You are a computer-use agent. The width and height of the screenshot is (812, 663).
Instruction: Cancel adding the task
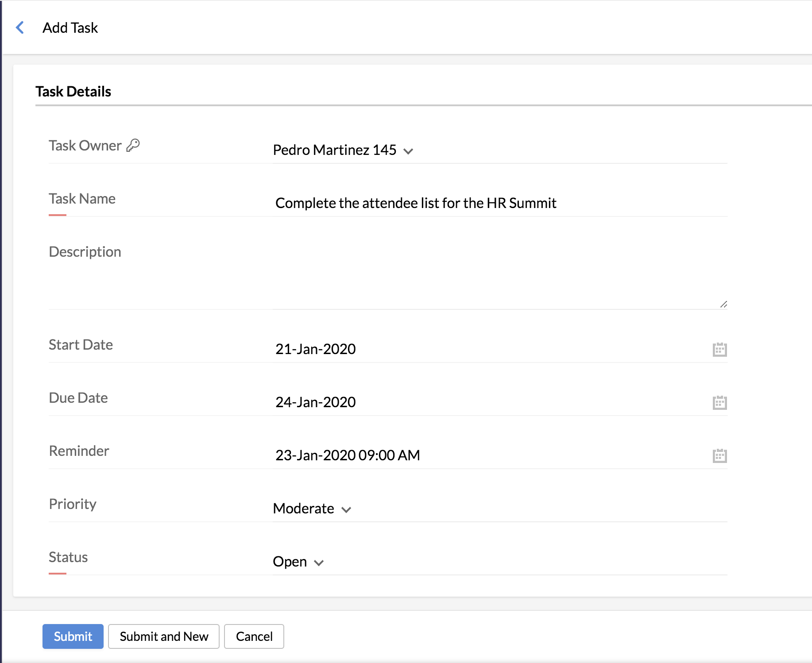point(254,636)
